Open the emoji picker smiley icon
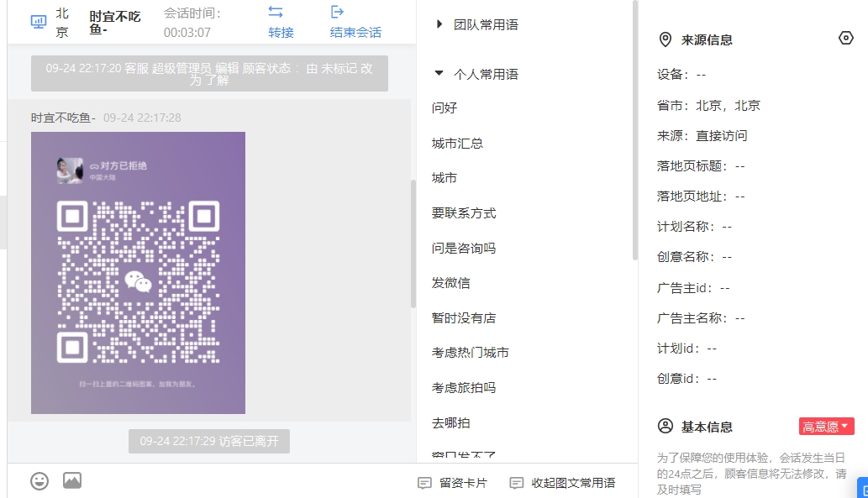This screenshot has width=868, height=498. (x=39, y=481)
